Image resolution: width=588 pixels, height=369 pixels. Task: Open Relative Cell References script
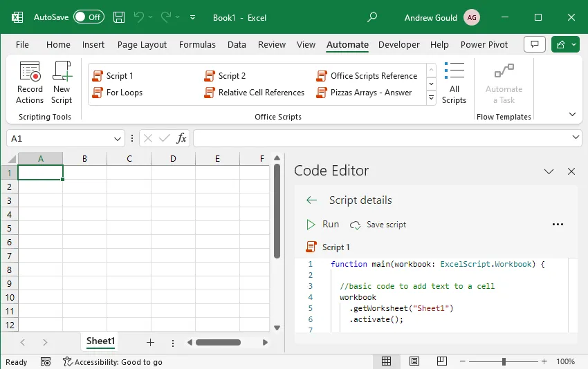click(x=255, y=92)
